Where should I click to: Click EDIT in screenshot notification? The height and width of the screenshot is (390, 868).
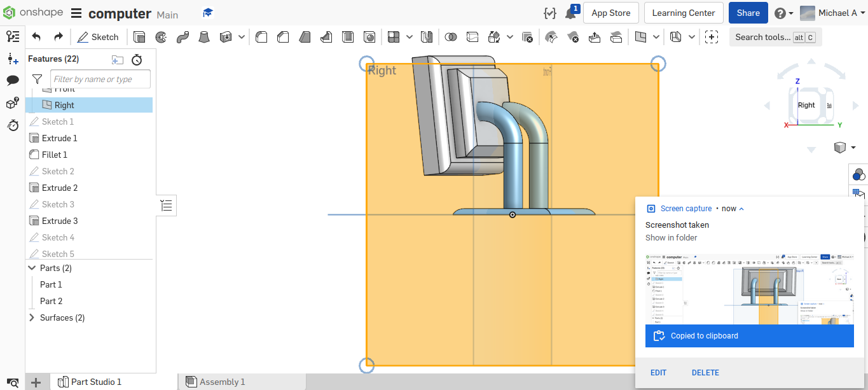click(658, 373)
